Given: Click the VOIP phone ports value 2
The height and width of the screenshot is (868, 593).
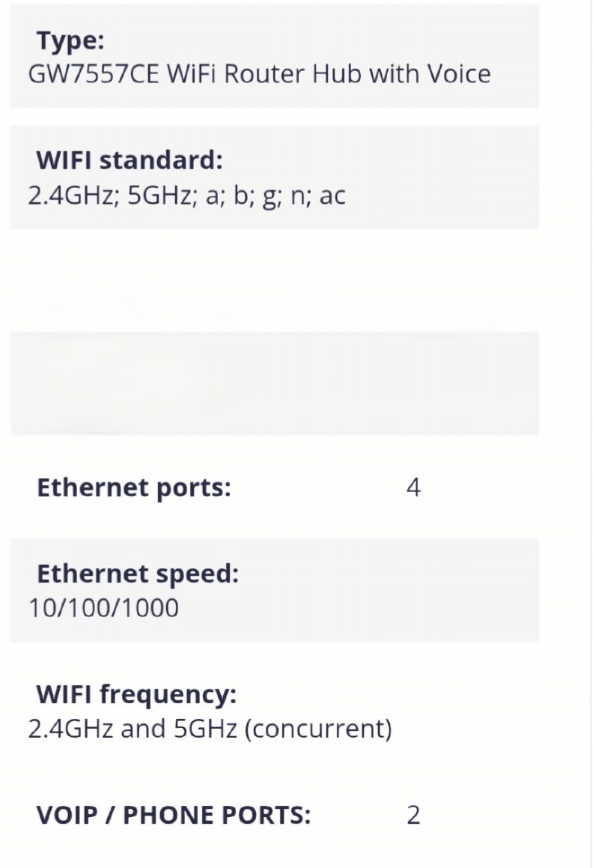Looking at the screenshot, I should coord(413,816).
